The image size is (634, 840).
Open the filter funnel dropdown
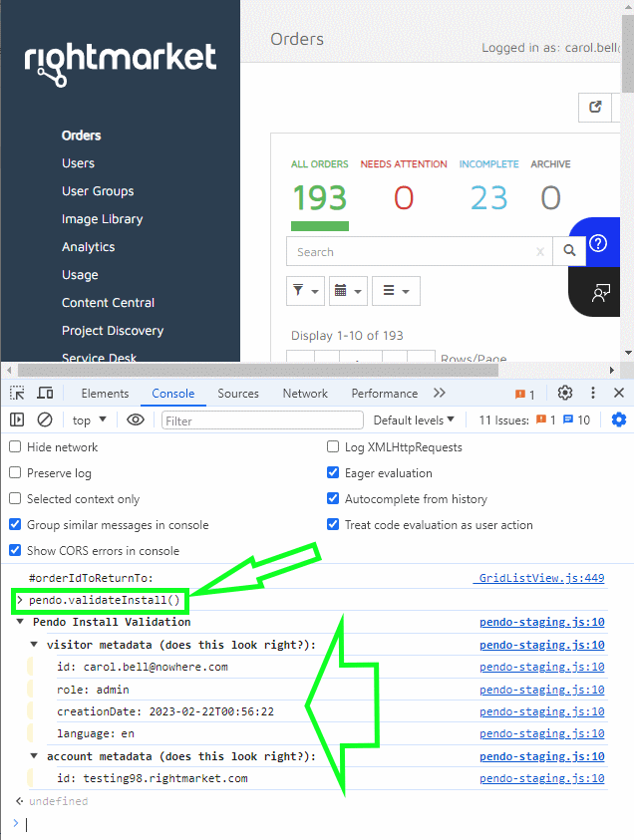305,291
